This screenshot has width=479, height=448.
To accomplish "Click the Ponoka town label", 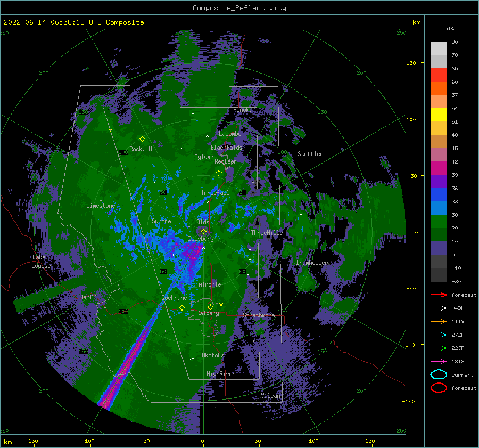I will (x=243, y=110).
